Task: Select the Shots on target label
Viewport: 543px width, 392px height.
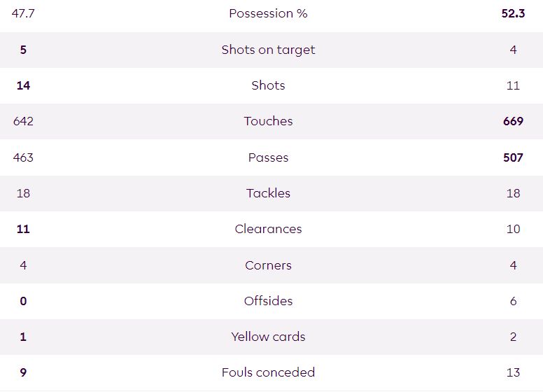Action: coord(268,50)
